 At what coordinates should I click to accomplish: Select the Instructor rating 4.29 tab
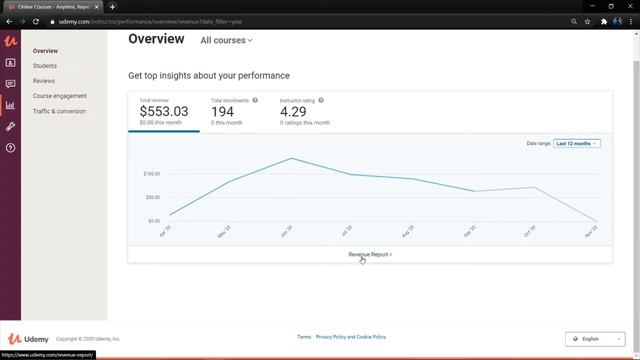coord(304,112)
